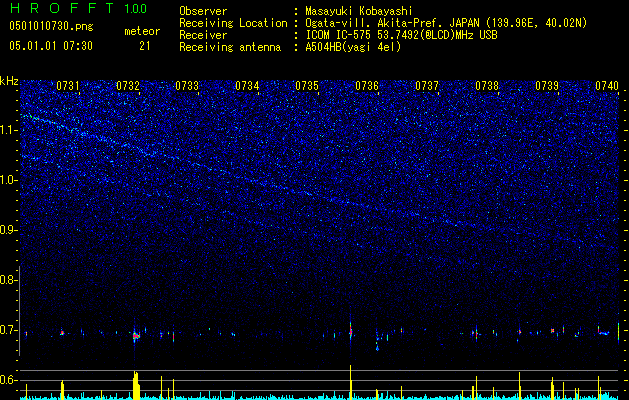Select the filename 0501010730.png
Viewport: 629px width, 400px height.
pyautogui.click(x=51, y=27)
